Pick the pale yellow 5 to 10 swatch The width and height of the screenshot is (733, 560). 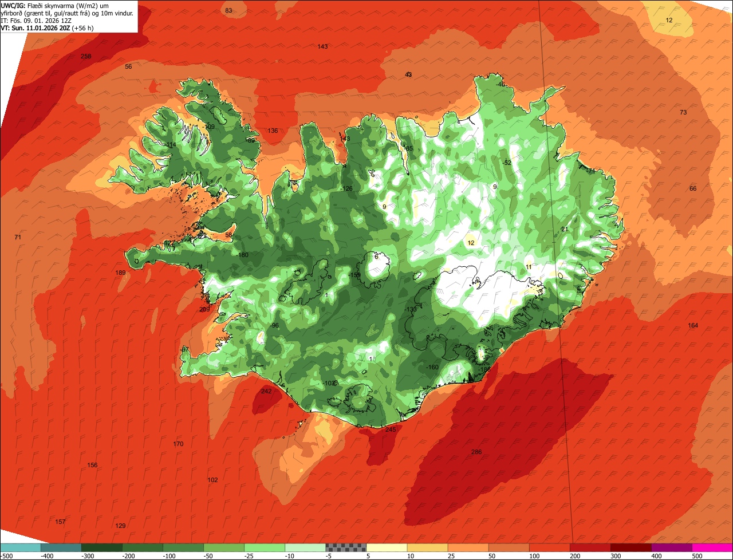click(x=386, y=548)
